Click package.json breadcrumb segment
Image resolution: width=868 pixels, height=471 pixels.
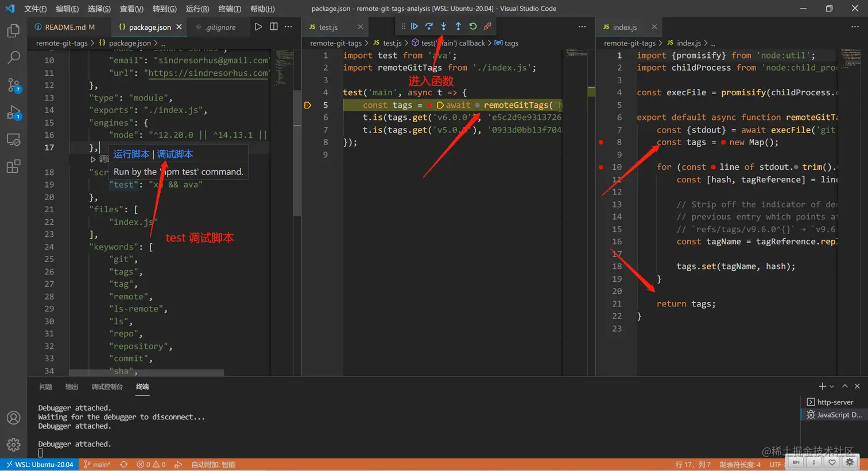130,43
